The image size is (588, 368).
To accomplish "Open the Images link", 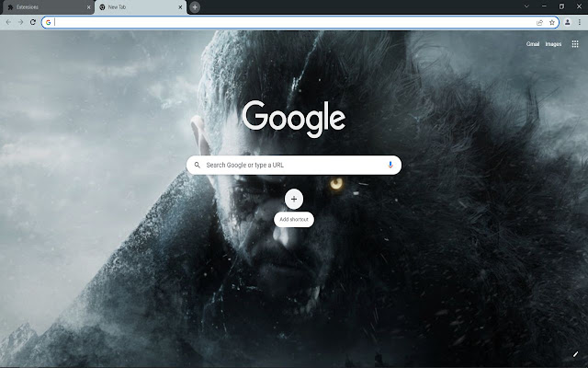I will [x=553, y=44].
